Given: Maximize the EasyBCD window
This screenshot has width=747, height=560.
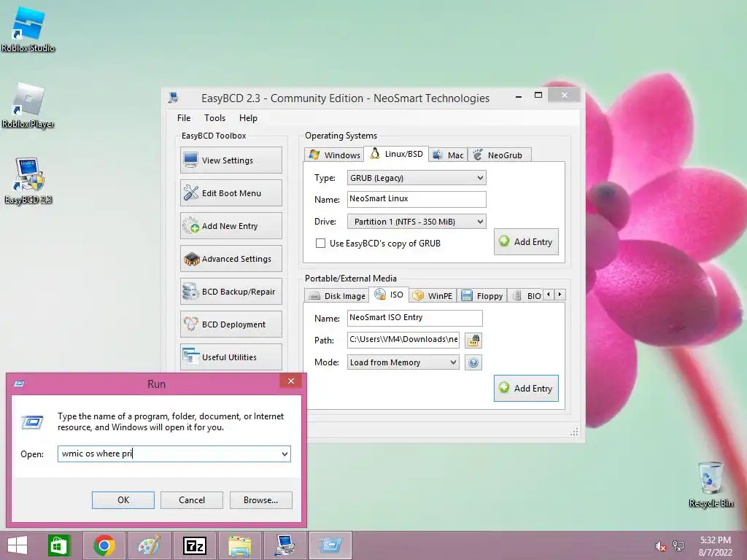Looking at the screenshot, I should point(538,95).
